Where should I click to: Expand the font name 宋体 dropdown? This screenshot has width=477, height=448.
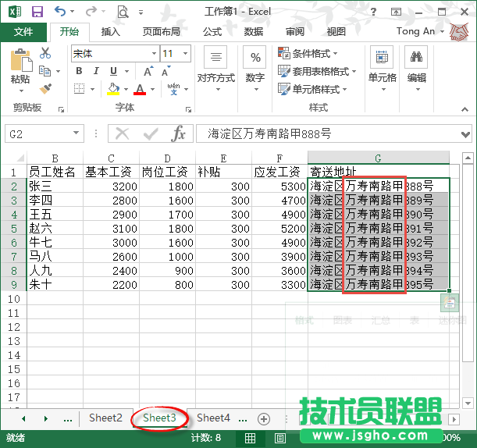[153, 53]
